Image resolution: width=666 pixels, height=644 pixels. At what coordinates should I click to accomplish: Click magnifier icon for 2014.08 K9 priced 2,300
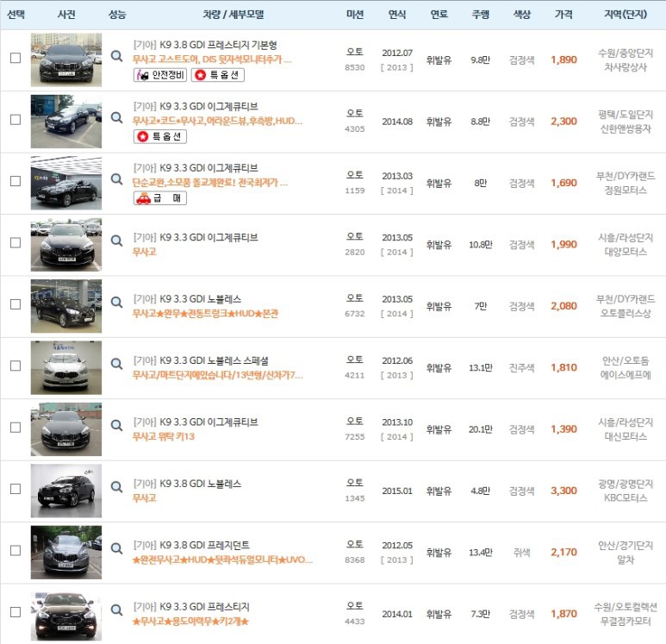point(116,118)
